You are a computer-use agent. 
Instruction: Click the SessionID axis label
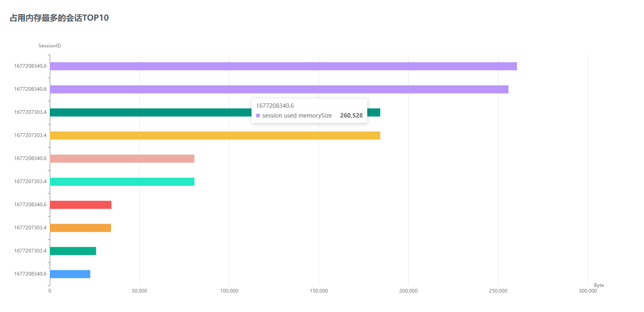click(50, 46)
